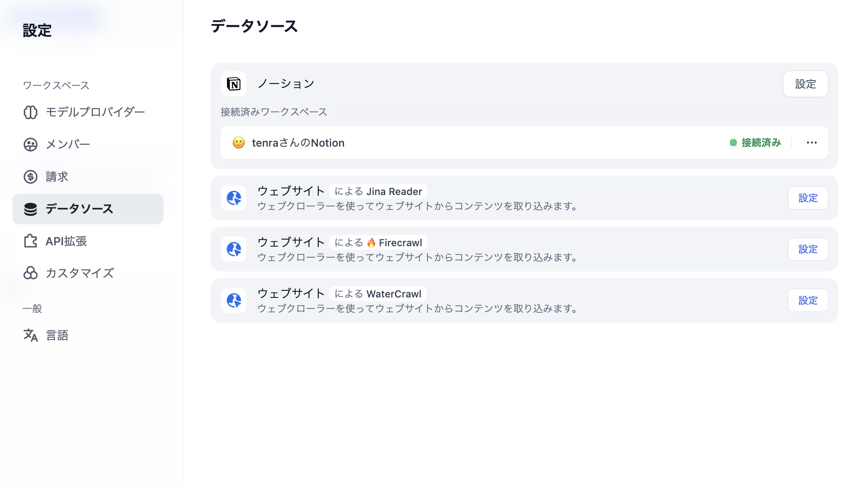Viewport: 868px width, 485px height.
Task: Click the members icon beside メンバー
Action: coord(31,144)
